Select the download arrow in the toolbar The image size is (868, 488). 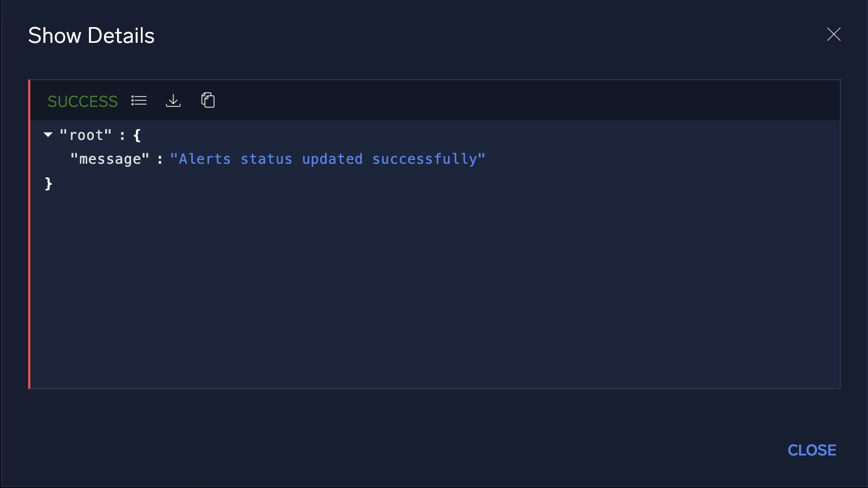(x=173, y=100)
